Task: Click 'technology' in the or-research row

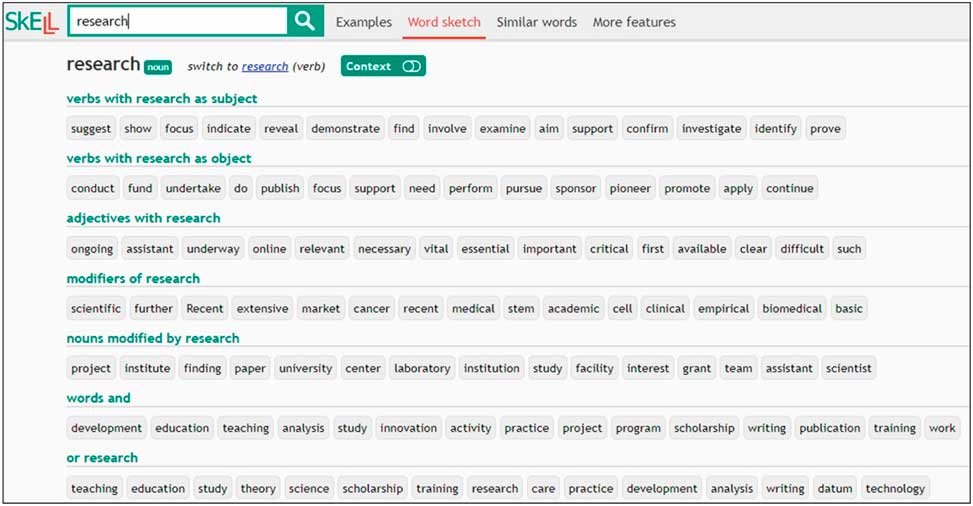Action: coord(895,489)
